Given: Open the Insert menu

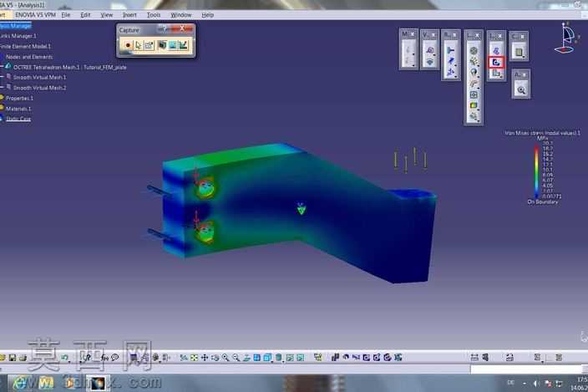Looking at the screenshot, I should pyautogui.click(x=129, y=15).
